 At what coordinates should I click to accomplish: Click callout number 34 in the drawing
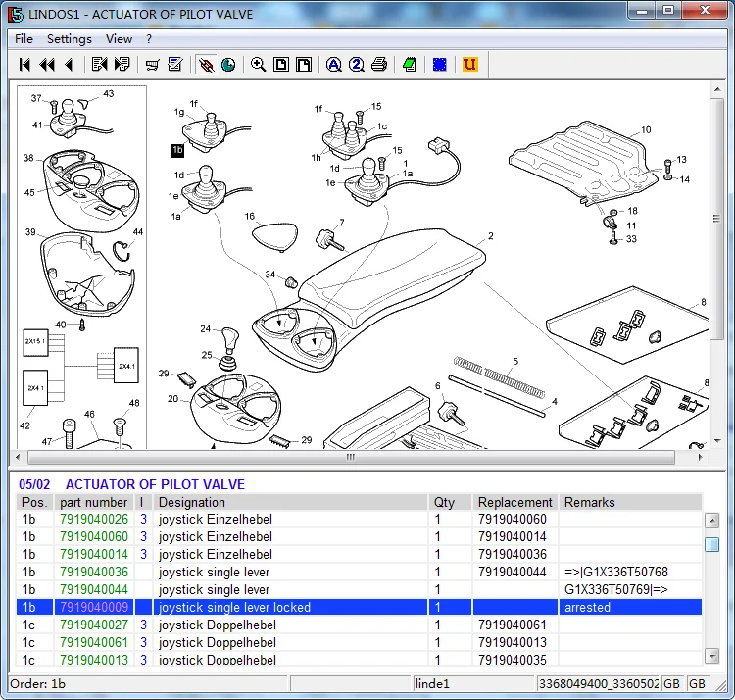[270, 275]
